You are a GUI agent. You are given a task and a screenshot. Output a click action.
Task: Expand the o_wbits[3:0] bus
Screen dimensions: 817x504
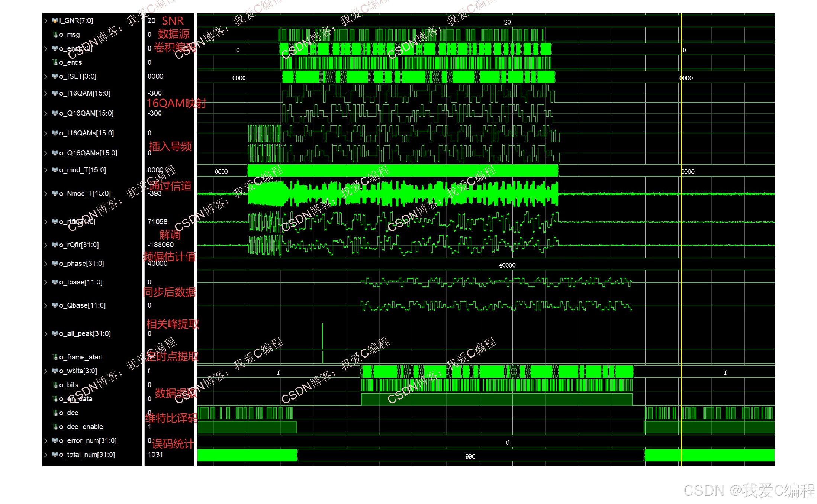pyautogui.click(x=46, y=371)
